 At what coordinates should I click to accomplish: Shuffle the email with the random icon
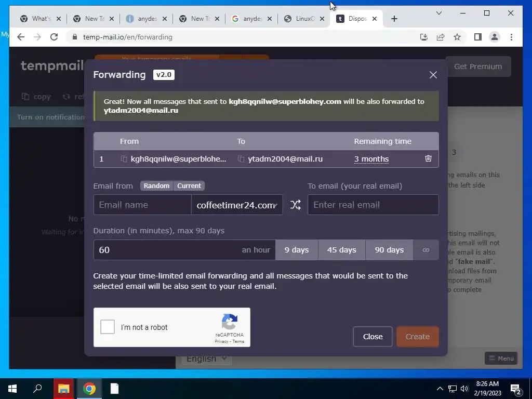click(x=295, y=205)
